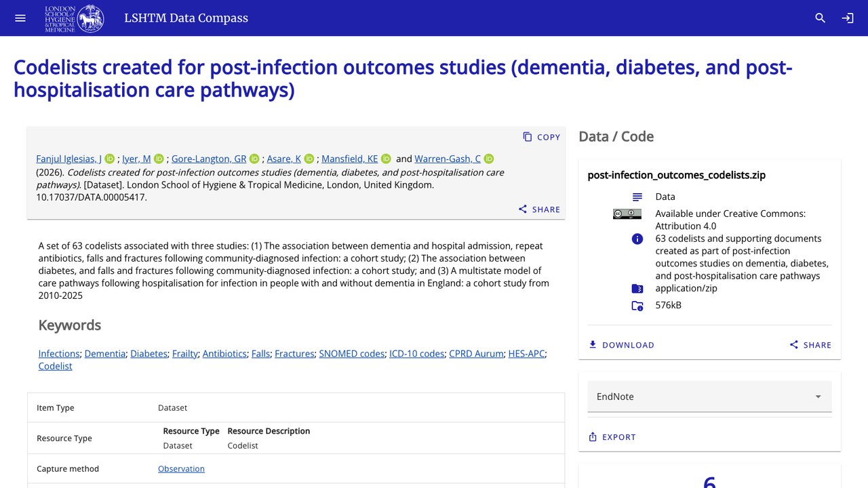Open ORCID icon next to Gore-Langton, GR
Image resolution: width=868 pixels, height=488 pixels.
(x=255, y=159)
